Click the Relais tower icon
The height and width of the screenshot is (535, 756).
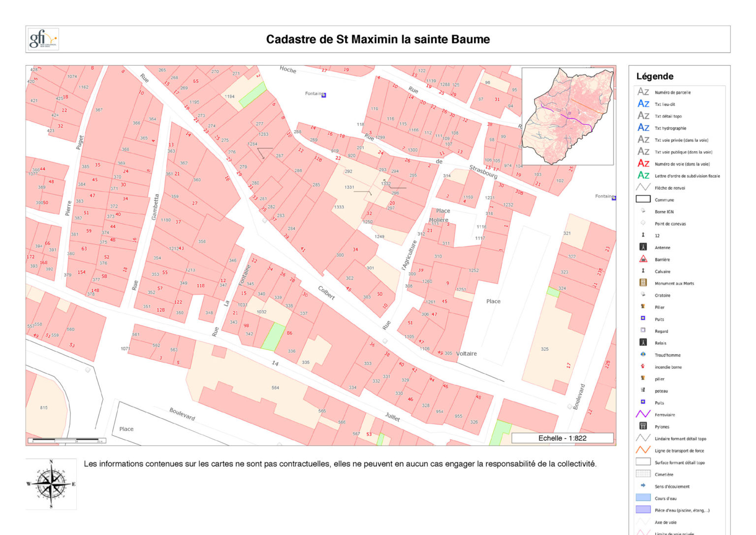tap(643, 342)
